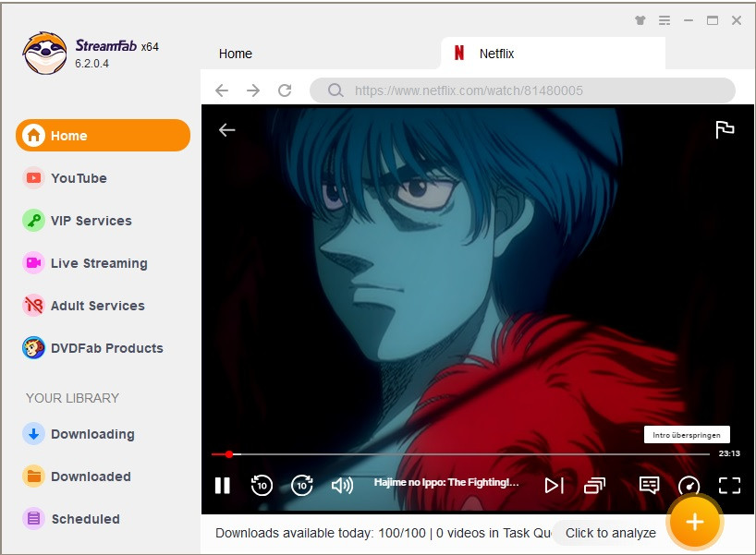Click version number 6.2.0.4
The width and height of the screenshot is (756, 555).
91,64
